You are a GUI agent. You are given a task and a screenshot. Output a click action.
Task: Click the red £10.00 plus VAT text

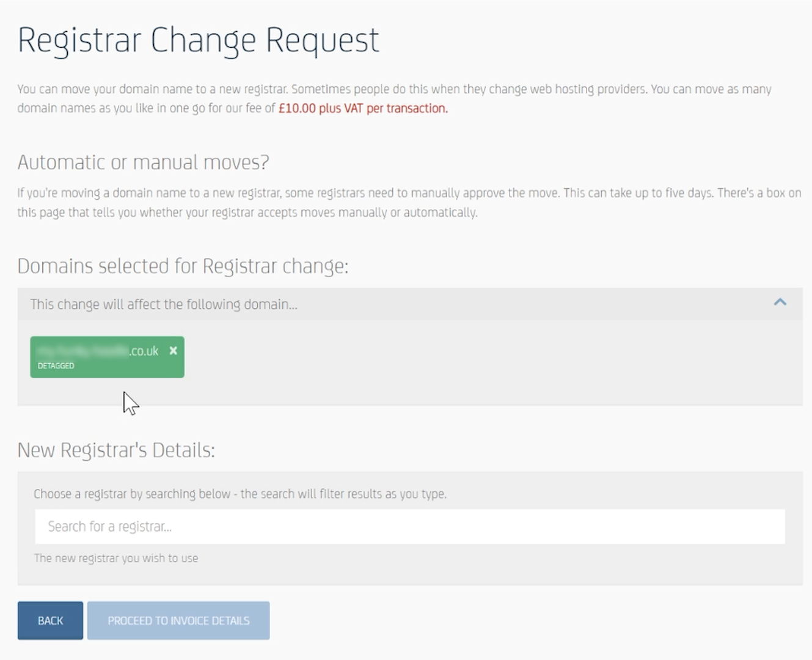click(363, 108)
